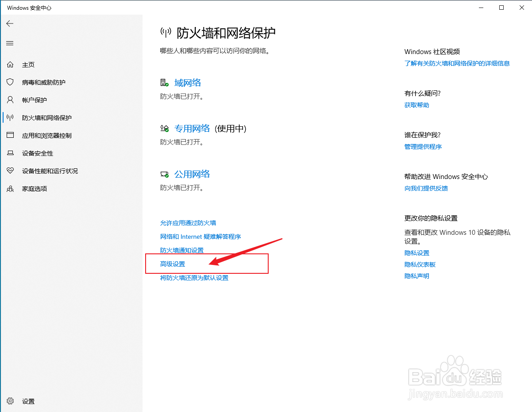
Task: Click 将防火墙还原为默认设置 link
Action: click(194, 278)
